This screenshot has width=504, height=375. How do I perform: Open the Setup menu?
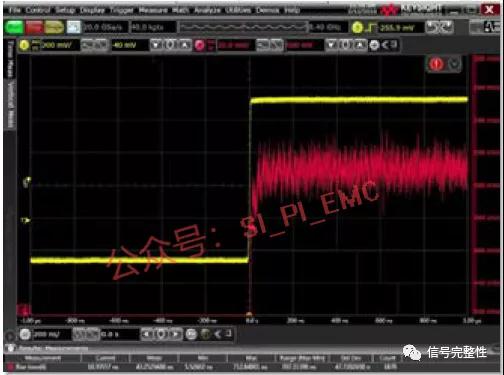click(65, 10)
